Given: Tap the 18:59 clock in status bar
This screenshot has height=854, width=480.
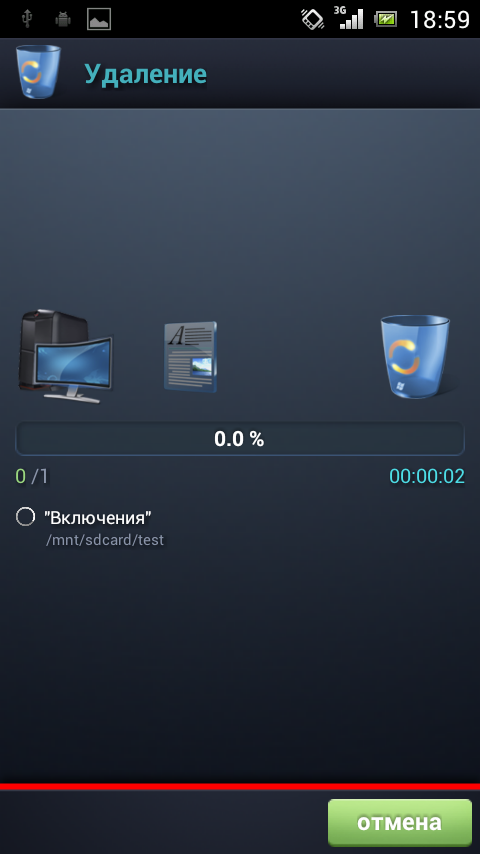Looking at the screenshot, I should [x=440, y=20].
